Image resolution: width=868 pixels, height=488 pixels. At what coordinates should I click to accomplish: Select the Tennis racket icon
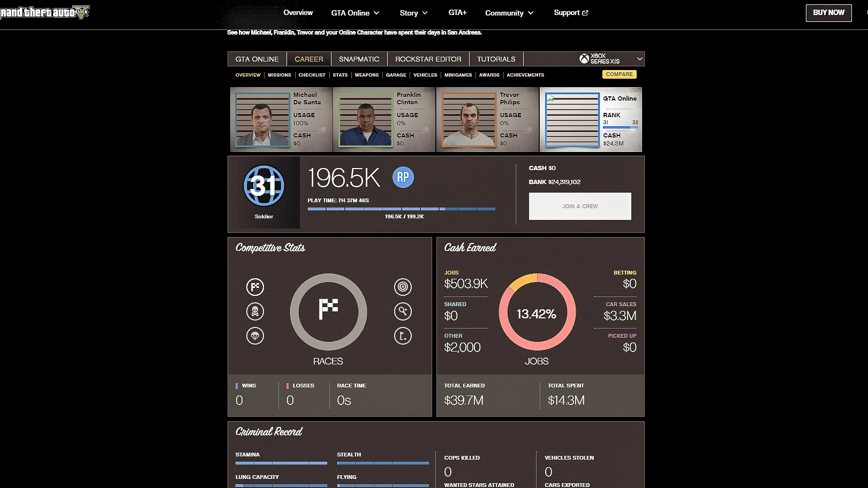coord(403,311)
